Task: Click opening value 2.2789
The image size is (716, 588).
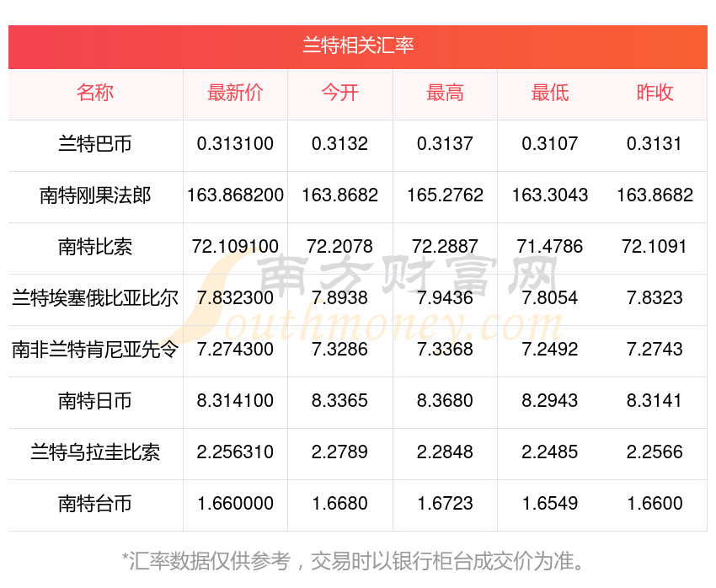Action: click(x=339, y=452)
